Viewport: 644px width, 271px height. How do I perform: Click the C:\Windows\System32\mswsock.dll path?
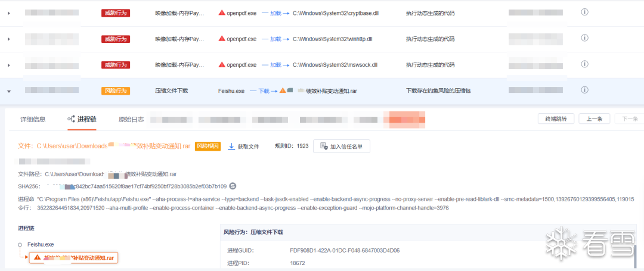coord(335,65)
